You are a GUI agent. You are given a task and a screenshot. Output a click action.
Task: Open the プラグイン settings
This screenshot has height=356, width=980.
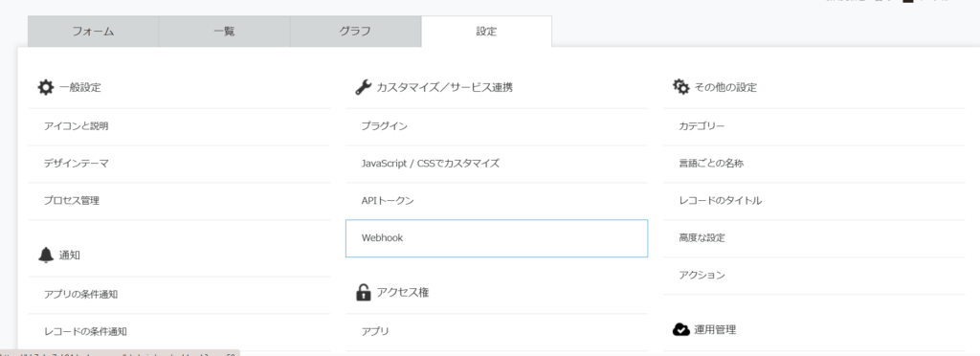point(497,126)
